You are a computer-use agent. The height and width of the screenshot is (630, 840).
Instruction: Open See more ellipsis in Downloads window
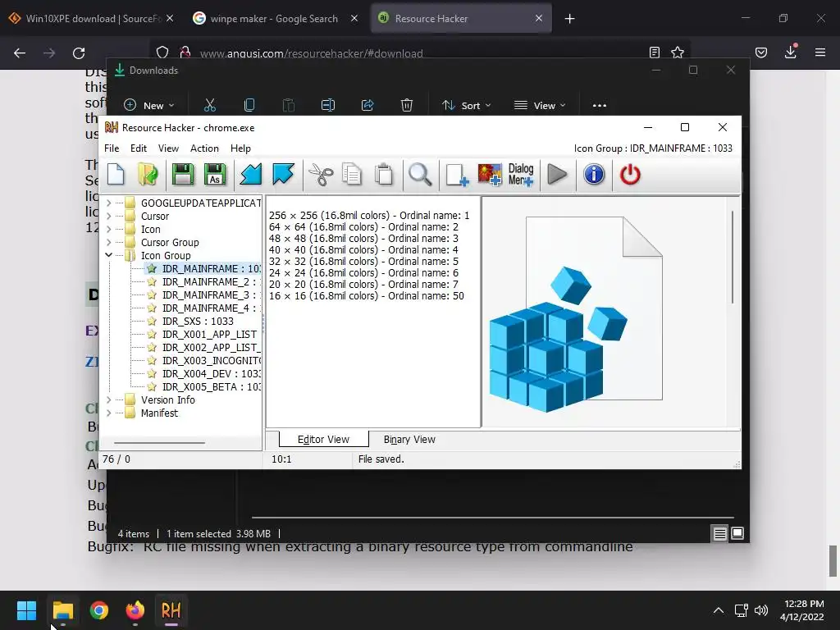click(600, 106)
